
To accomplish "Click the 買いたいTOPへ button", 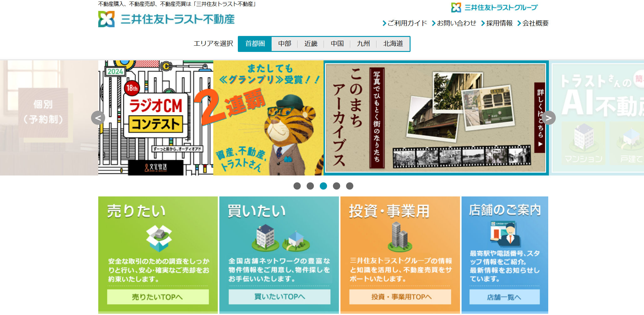I will point(279,297).
